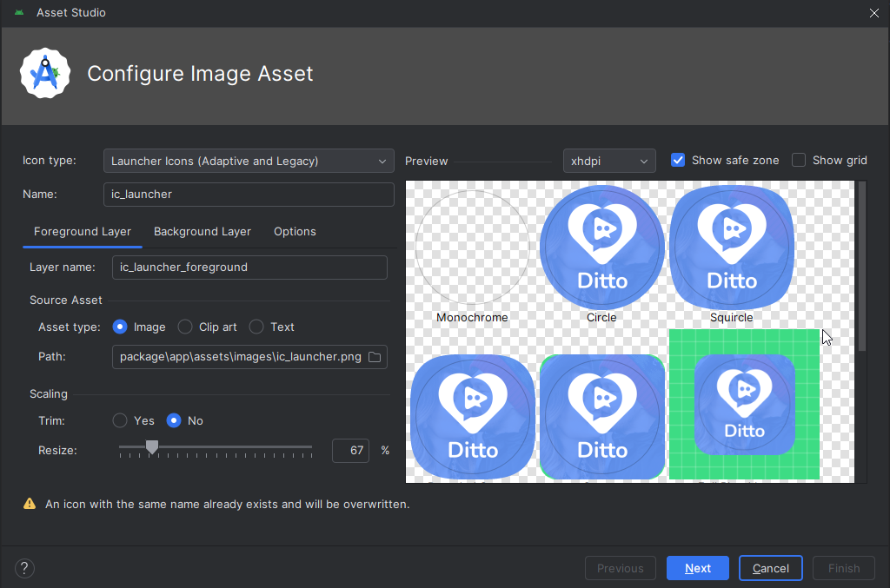Disable the Show safe zone checkbox
The image size is (890, 588).
point(678,161)
